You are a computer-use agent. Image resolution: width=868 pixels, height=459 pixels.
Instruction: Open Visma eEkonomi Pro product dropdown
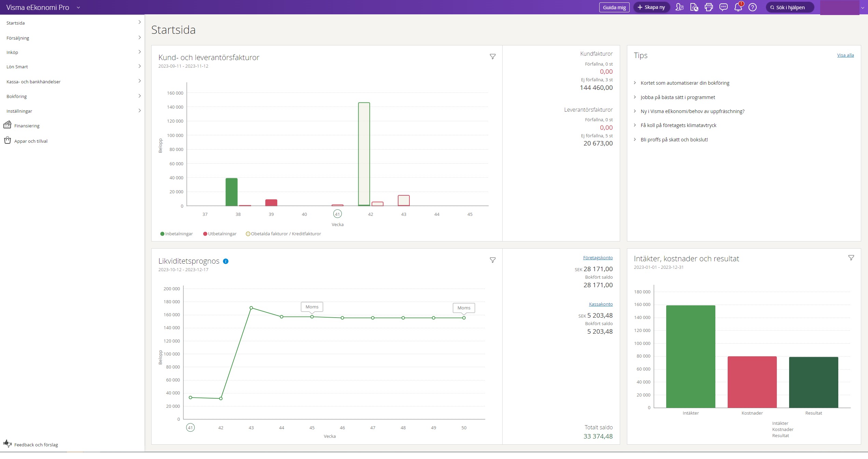[78, 8]
